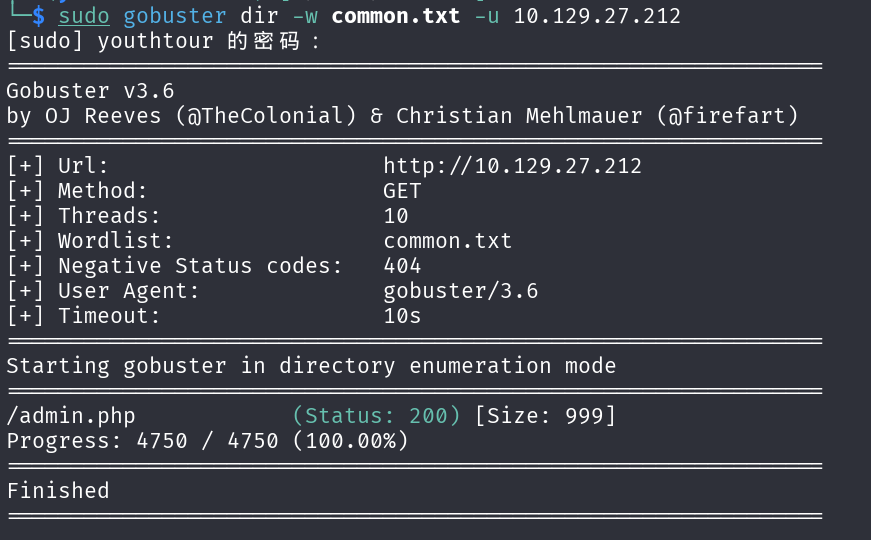The height and width of the screenshot is (540, 871).
Task: Click the @TheColonial author handle
Action: pos(265,116)
